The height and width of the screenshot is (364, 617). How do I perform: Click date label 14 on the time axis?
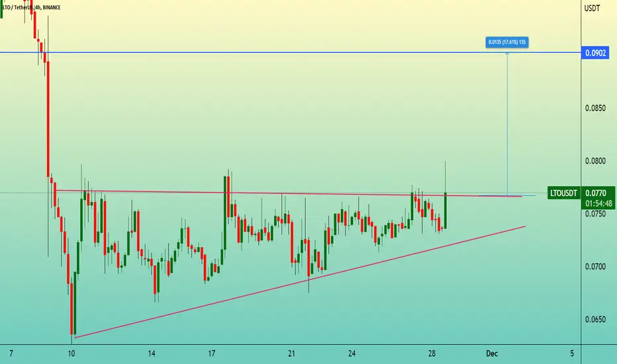coord(152,353)
